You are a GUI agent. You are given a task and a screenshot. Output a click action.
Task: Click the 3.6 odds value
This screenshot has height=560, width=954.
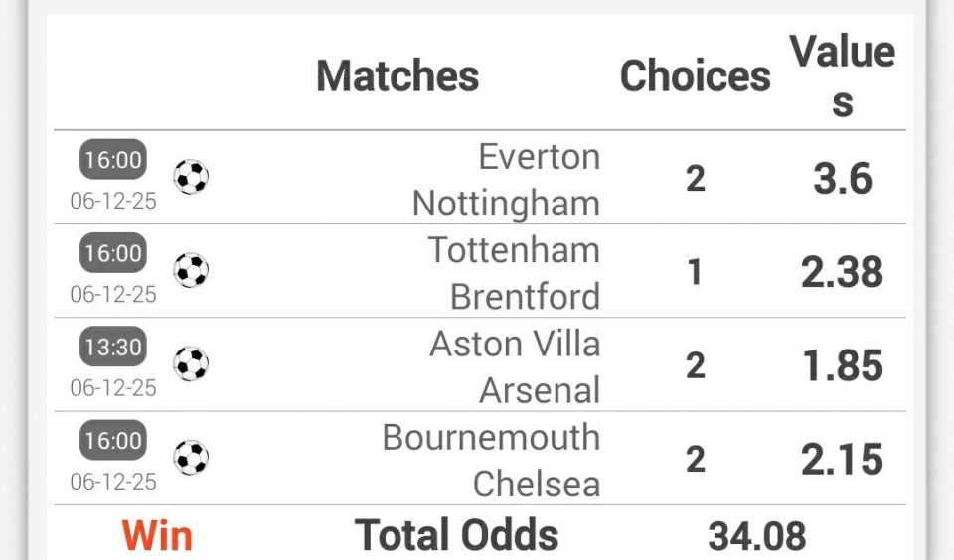843,179
